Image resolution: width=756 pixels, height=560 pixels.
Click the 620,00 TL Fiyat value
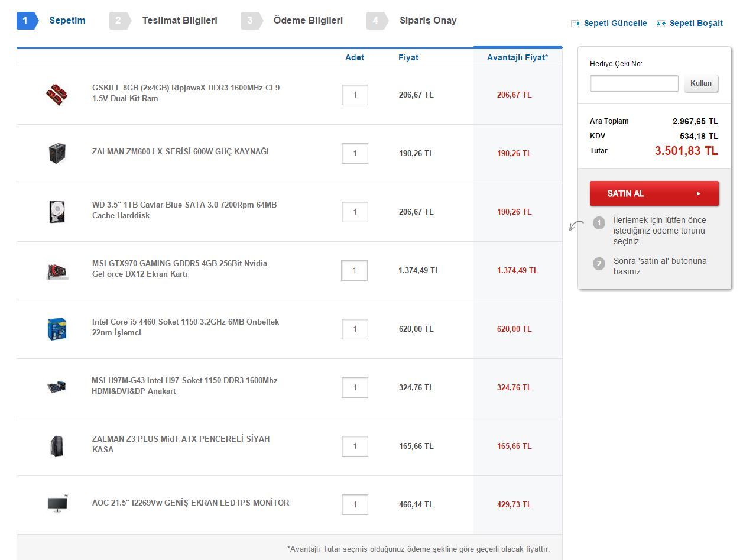point(416,329)
